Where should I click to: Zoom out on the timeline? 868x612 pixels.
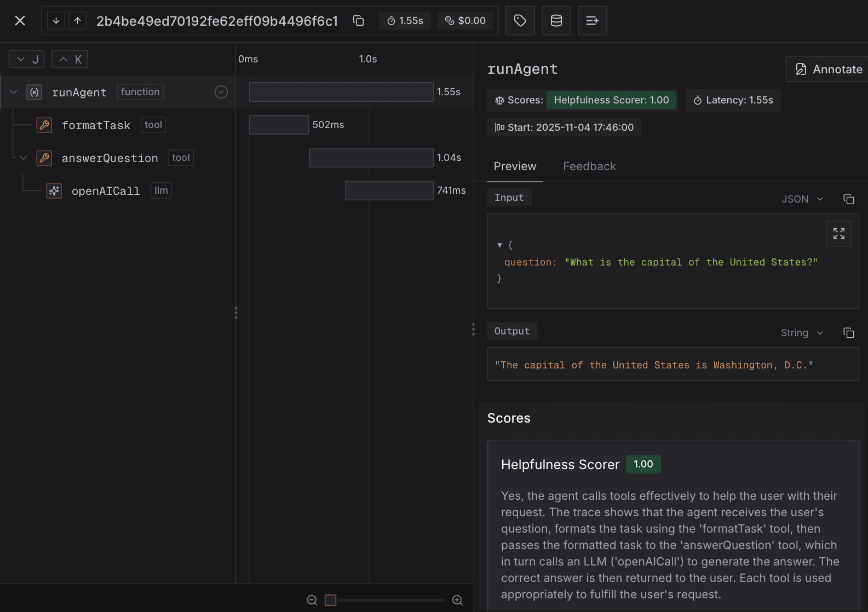point(312,600)
